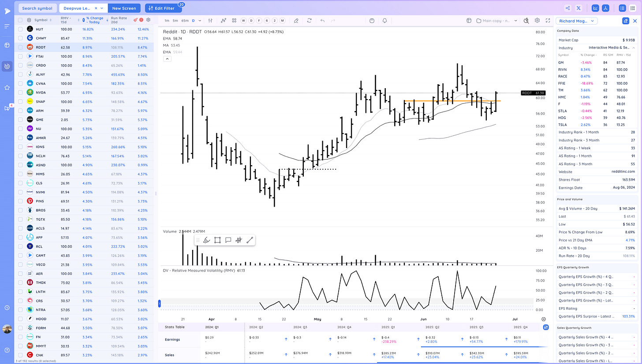
Task: Click the Deepvue logo in sidebar
Action: pyautogui.click(x=7, y=11)
